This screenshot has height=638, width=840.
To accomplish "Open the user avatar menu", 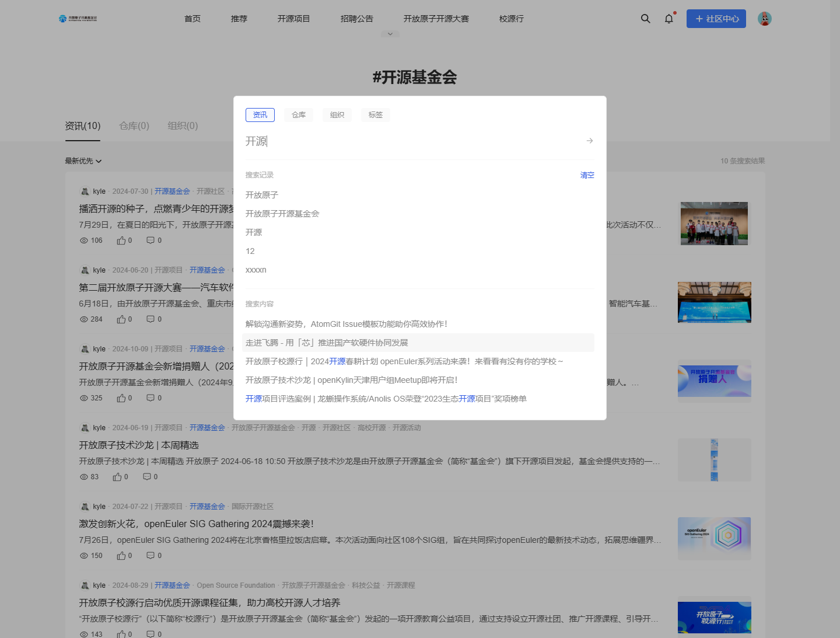I will 765,19.
